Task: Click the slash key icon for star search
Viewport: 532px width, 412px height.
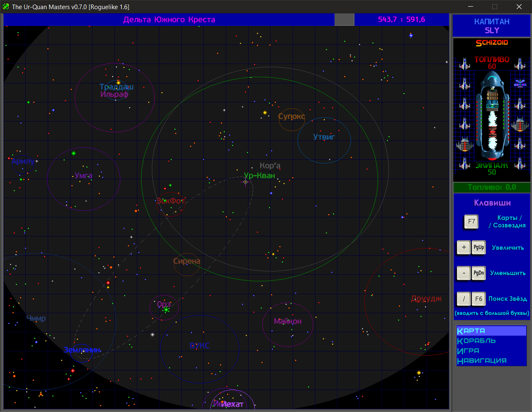Action: (x=464, y=299)
